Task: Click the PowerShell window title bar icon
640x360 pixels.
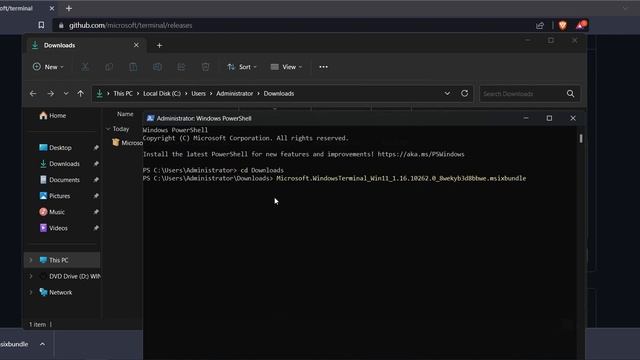Action: (x=150, y=118)
